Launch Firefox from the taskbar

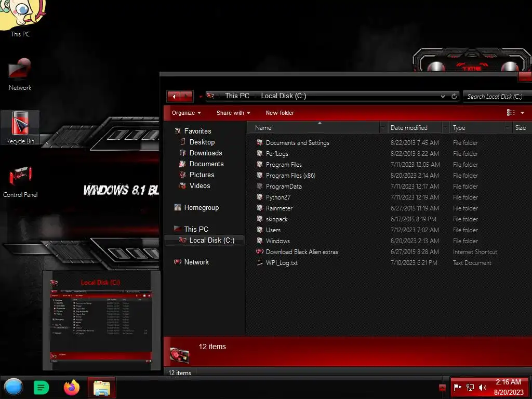(72, 387)
